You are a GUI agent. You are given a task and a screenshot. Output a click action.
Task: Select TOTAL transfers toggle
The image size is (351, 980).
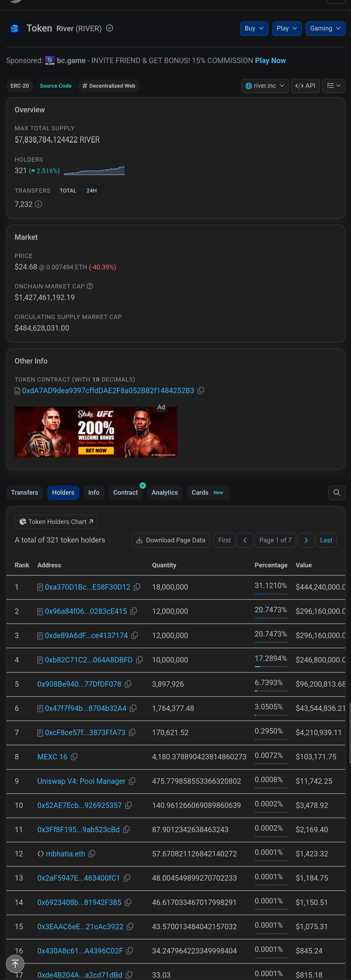pyautogui.click(x=68, y=191)
